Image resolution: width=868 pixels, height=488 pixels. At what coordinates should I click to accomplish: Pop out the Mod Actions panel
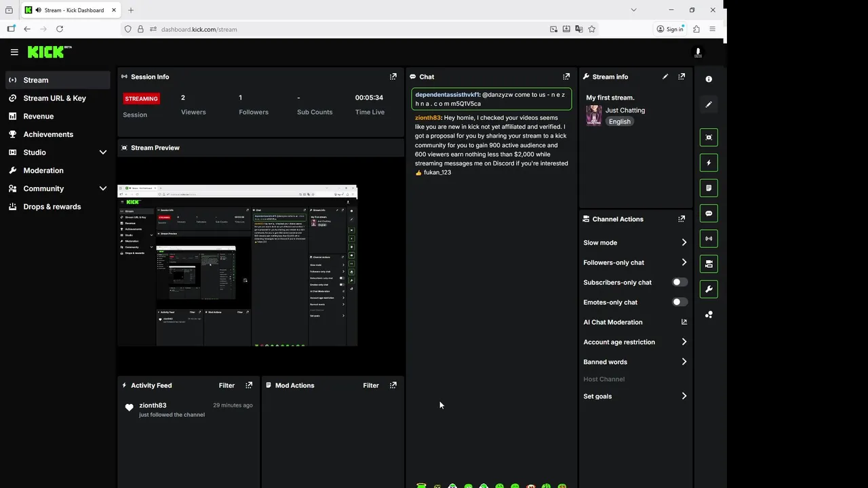tap(393, 385)
